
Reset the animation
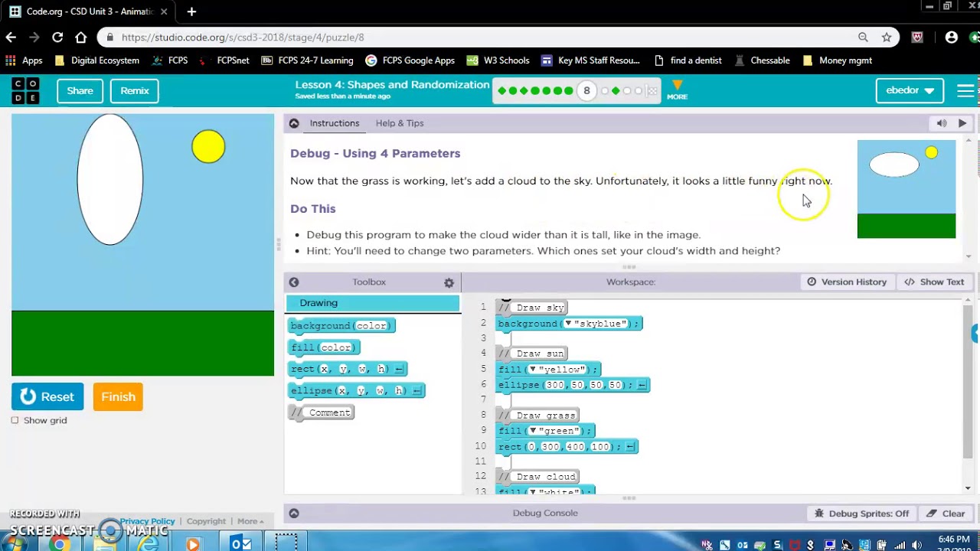47,397
